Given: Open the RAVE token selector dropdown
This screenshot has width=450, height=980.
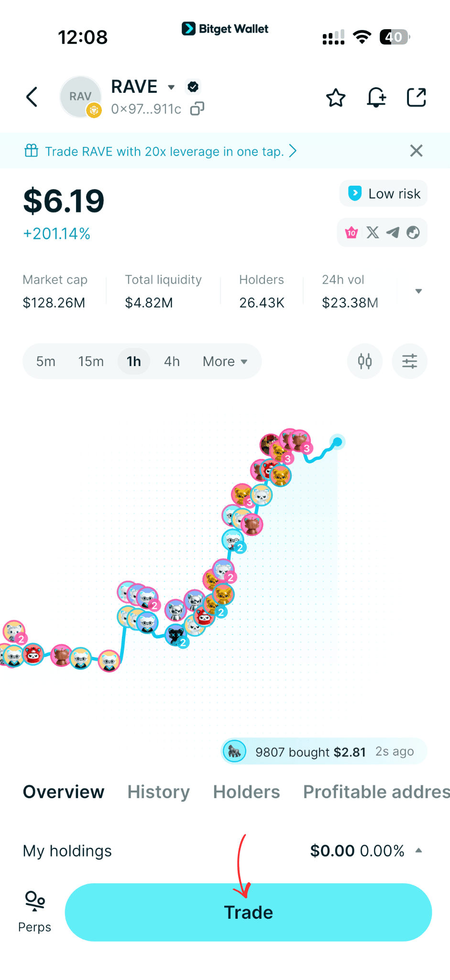Looking at the screenshot, I should (171, 87).
